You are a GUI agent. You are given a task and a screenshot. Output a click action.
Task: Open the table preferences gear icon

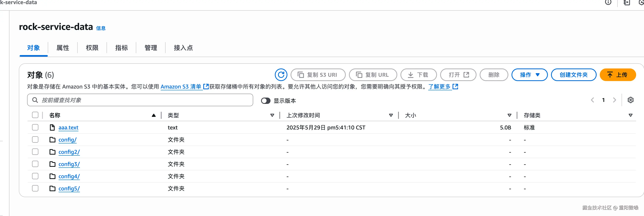[630, 100]
